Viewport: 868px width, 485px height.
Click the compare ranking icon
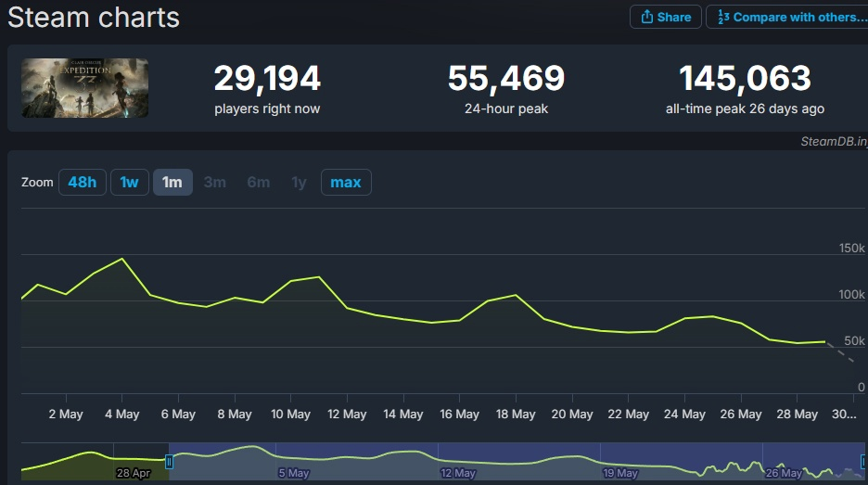tap(723, 18)
